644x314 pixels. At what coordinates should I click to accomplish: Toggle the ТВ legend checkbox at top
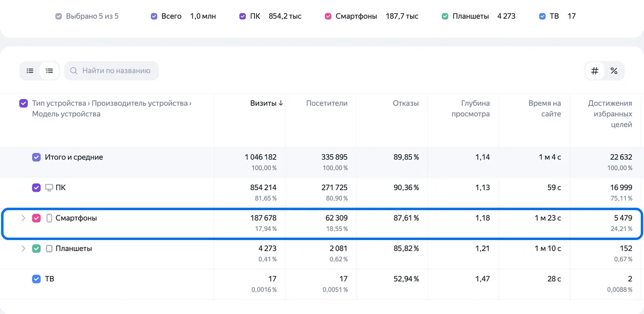[x=543, y=16]
